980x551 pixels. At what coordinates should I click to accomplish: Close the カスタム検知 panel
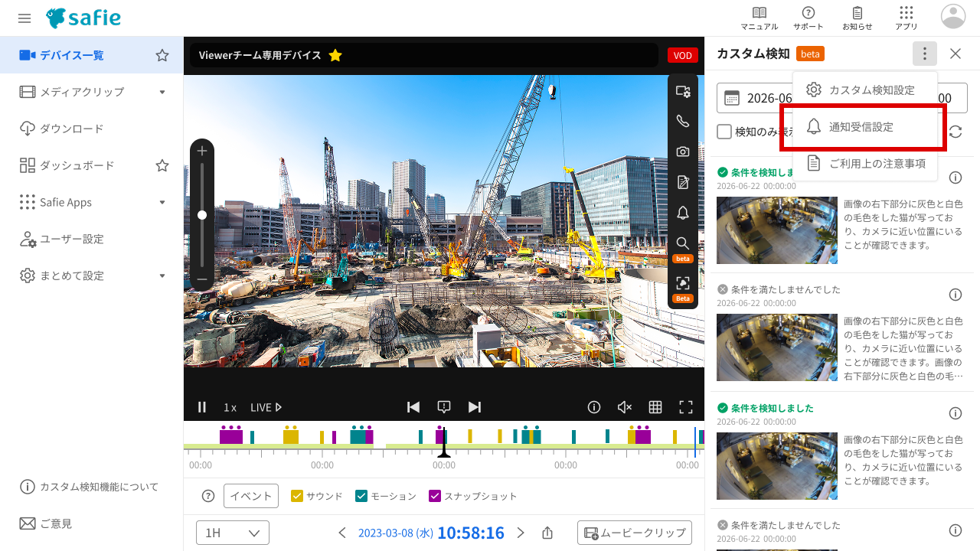tap(955, 54)
